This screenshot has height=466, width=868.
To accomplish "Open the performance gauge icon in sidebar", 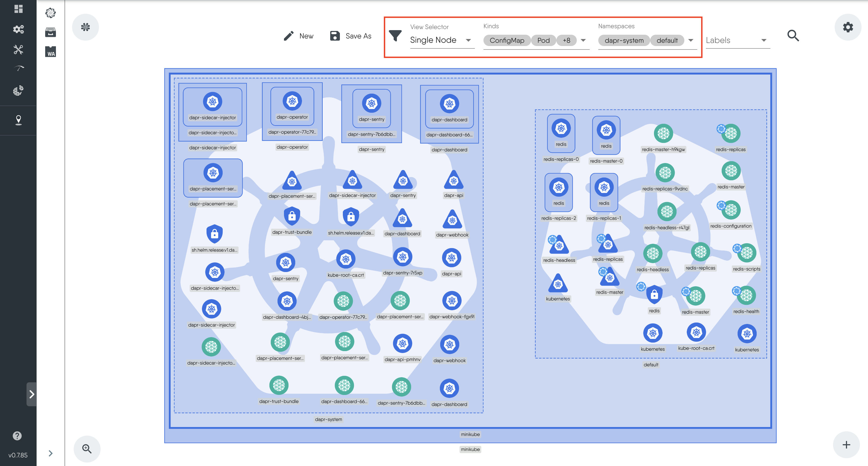I will tap(19, 68).
